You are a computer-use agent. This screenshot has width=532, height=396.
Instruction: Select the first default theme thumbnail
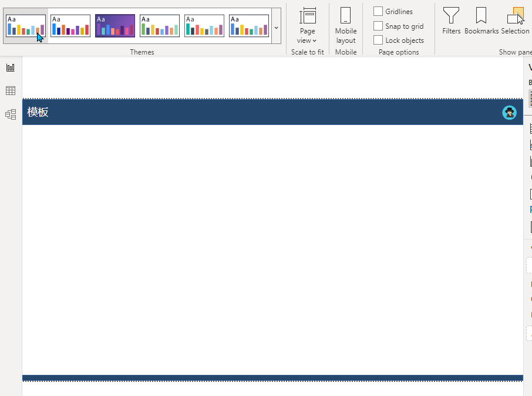click(26, 25)
